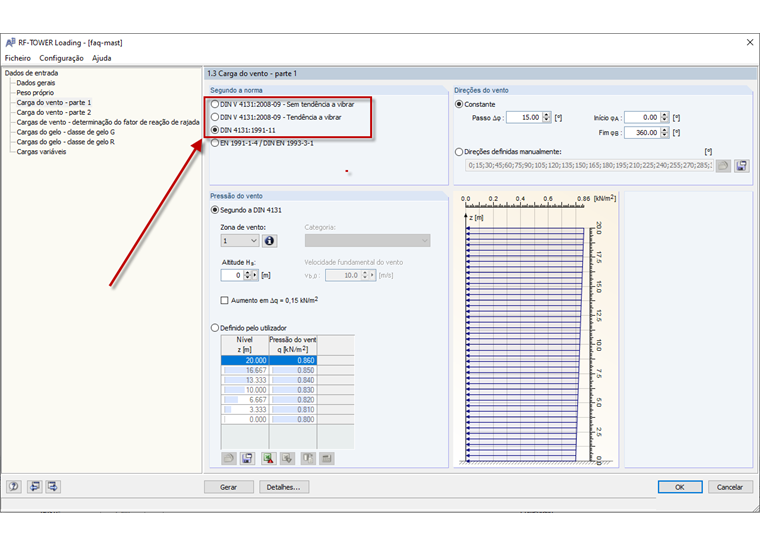Click the last table tool icon under grid

(x=327, y=458)
